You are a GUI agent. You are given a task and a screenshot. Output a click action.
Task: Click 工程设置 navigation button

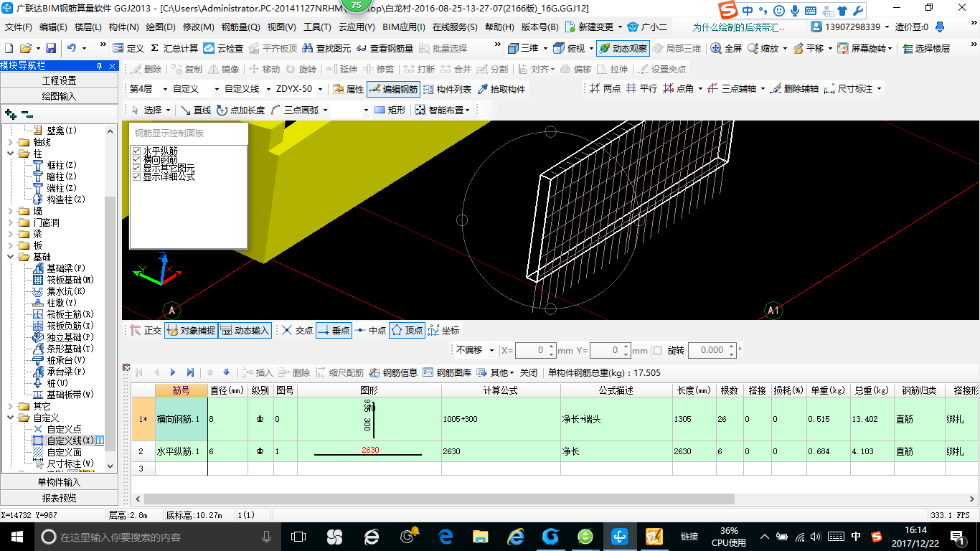[x=59, y=80]
